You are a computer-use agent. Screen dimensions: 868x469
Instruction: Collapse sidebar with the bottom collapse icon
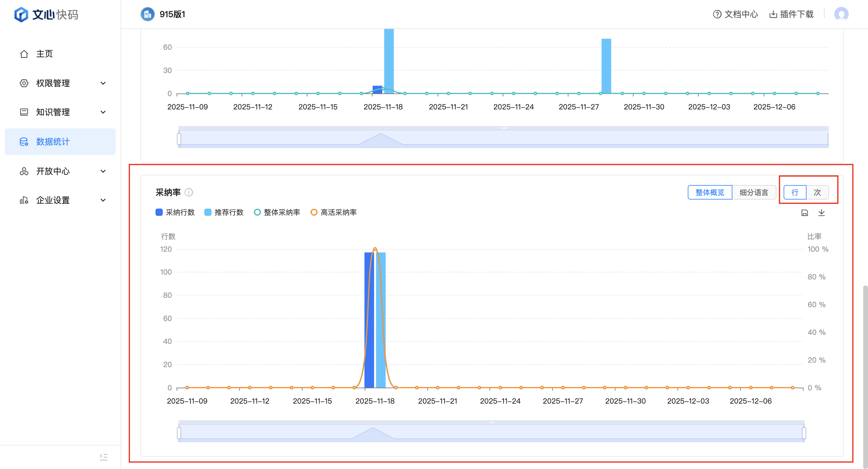tap(103, 457)
